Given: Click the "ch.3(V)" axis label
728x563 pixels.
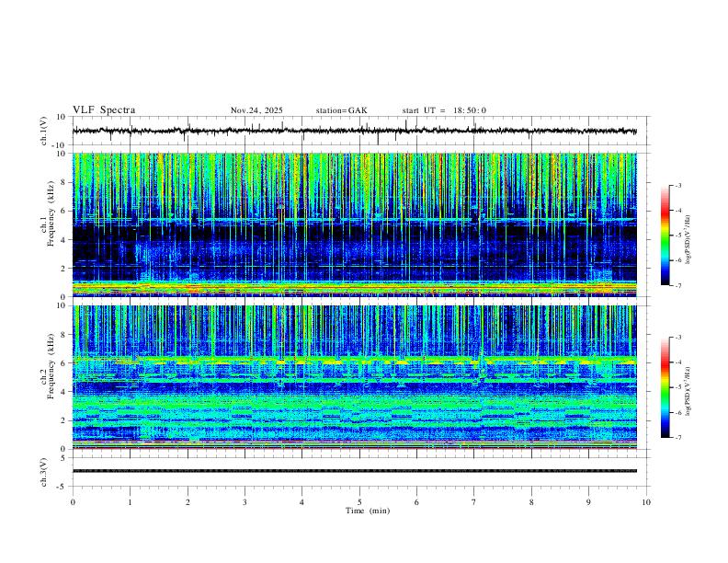Looking at the screenshot, I should pyautogui.click(x=44, y=472).
